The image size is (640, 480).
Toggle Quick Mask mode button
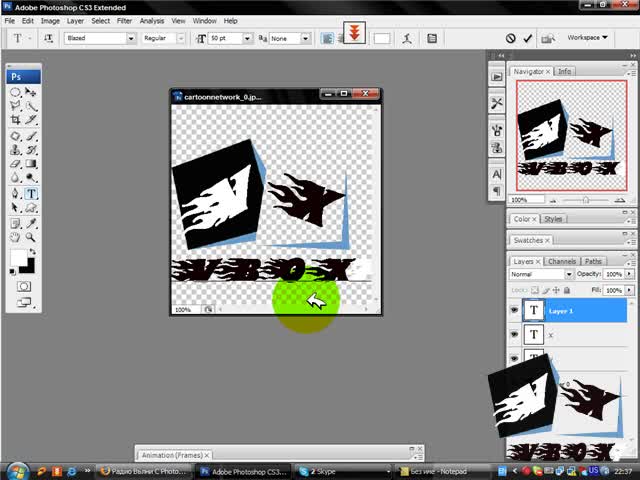tap(24, 286)
